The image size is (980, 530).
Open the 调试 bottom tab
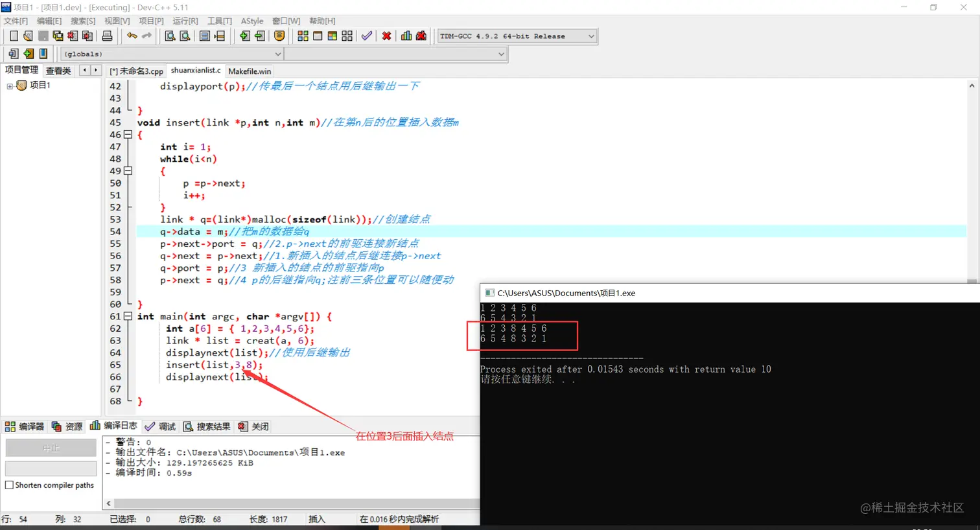click(x=160, y=426)
